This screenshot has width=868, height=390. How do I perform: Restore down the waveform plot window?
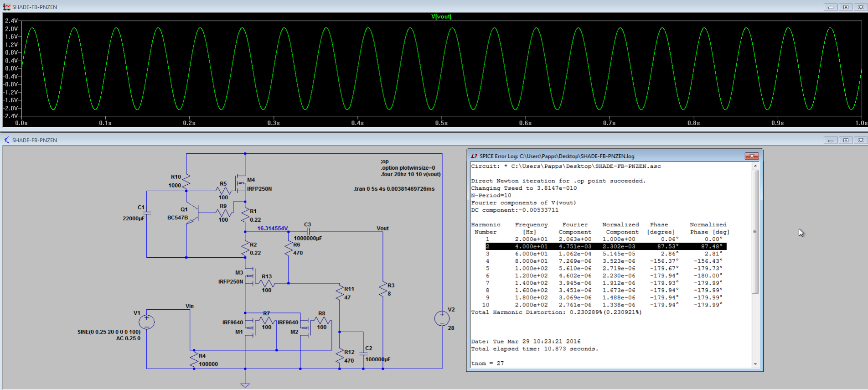point(846,7)
